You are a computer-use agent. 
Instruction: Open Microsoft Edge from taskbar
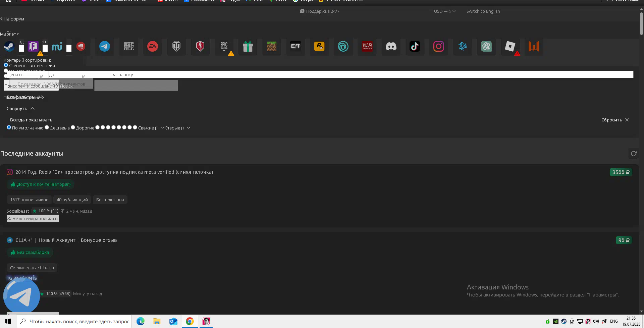(141, 321)
